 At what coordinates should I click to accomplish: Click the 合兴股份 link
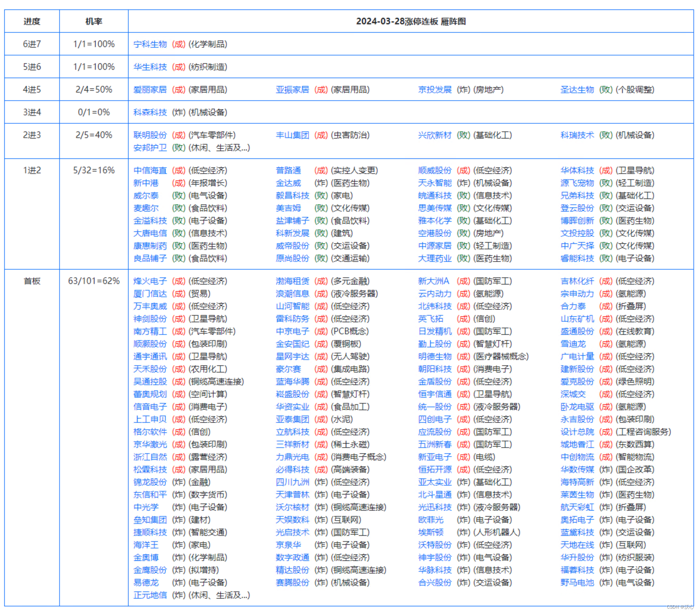click(x=435, y=583)
